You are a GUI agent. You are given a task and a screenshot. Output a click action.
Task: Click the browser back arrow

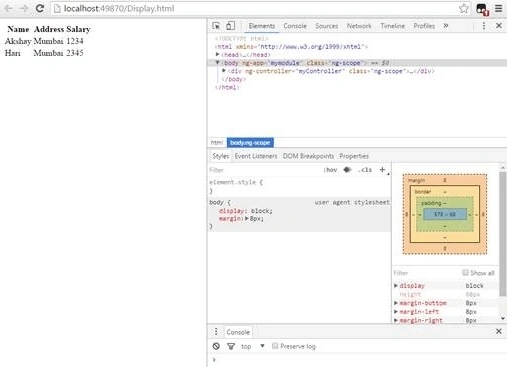[9, 8]
